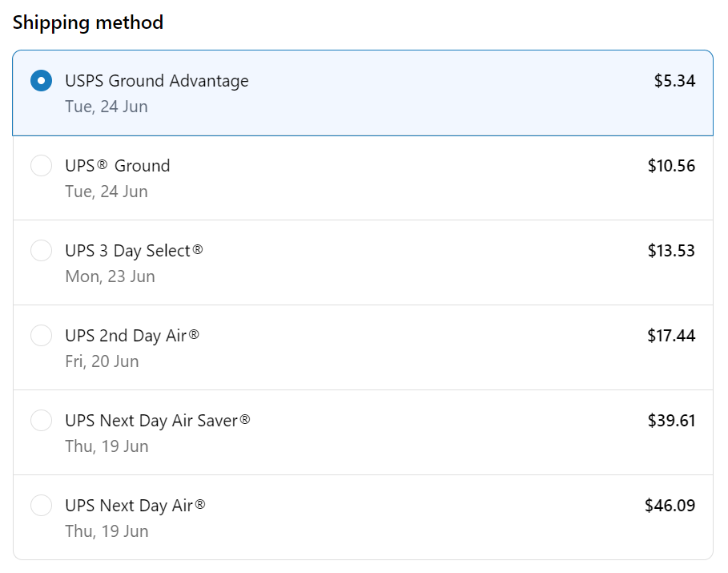Click the 'Shipping method' heading

pyautogui.click(x=88, y=22)
